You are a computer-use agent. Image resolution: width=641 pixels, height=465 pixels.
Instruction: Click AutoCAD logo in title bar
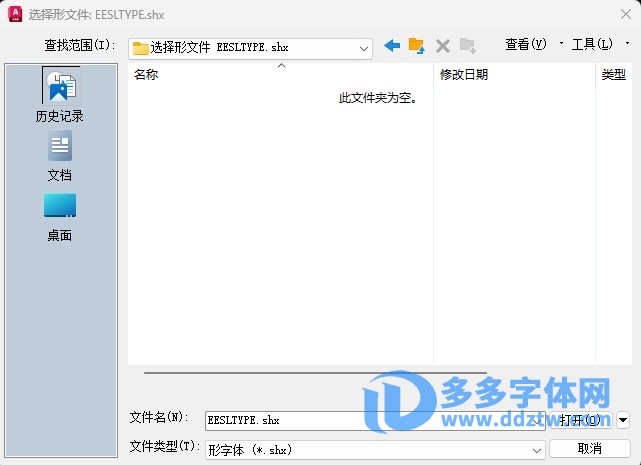click(13, 15)
